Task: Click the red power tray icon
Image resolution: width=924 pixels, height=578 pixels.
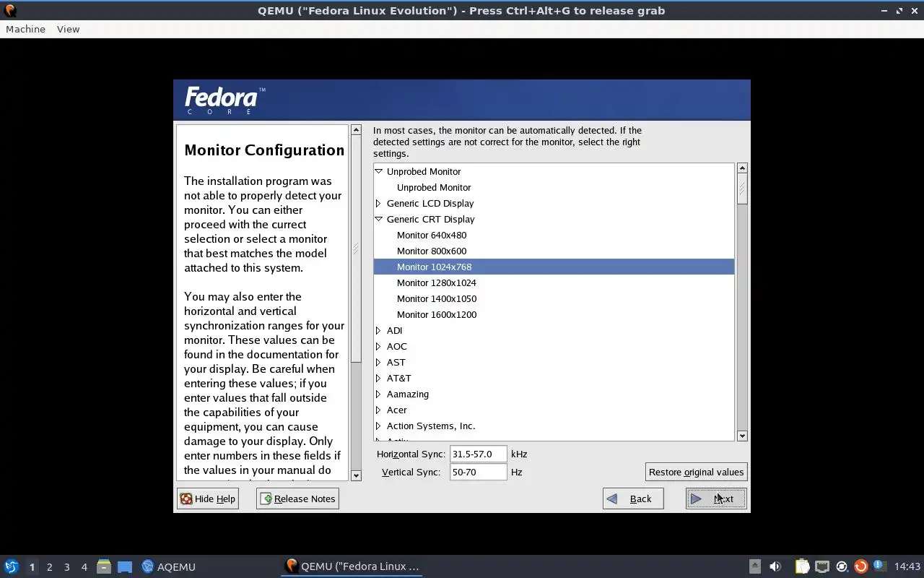Action: pyautogui.click(x=860, y=566)
